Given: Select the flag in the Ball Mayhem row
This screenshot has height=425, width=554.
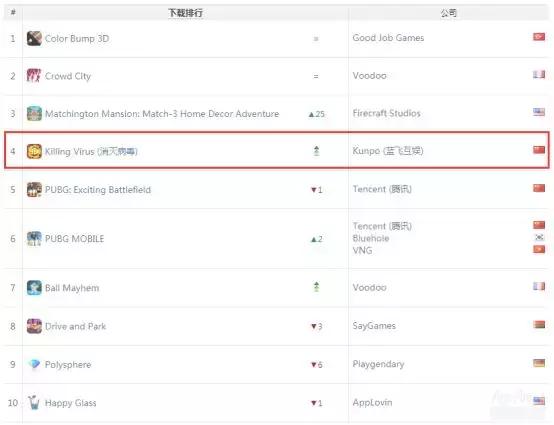Looking at the screenshot, I should pyautogui.click(x=539, y=286).
